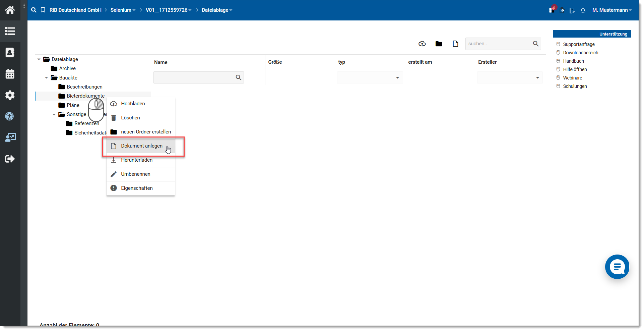Click the notifications bell icon
644x331 pixels.
[x=583, y=11]
